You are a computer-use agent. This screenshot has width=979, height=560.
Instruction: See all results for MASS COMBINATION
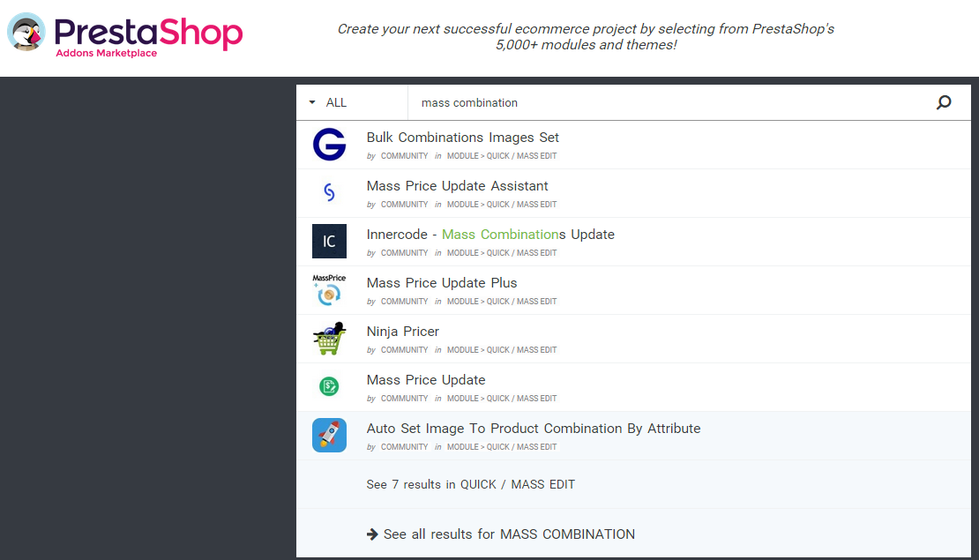509,534
